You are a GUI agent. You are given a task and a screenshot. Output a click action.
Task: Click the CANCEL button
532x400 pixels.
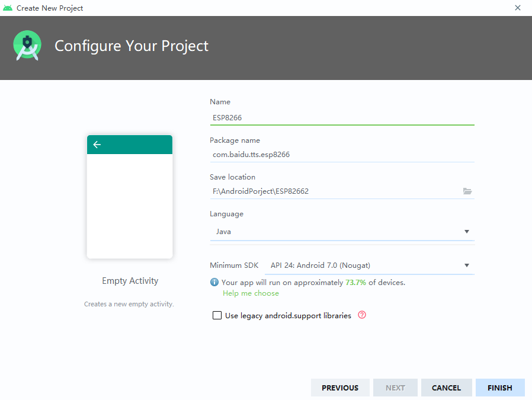[446, 388]
